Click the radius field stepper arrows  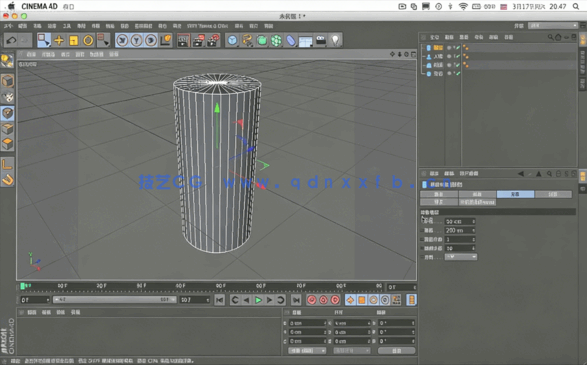(x=474, y=221)
